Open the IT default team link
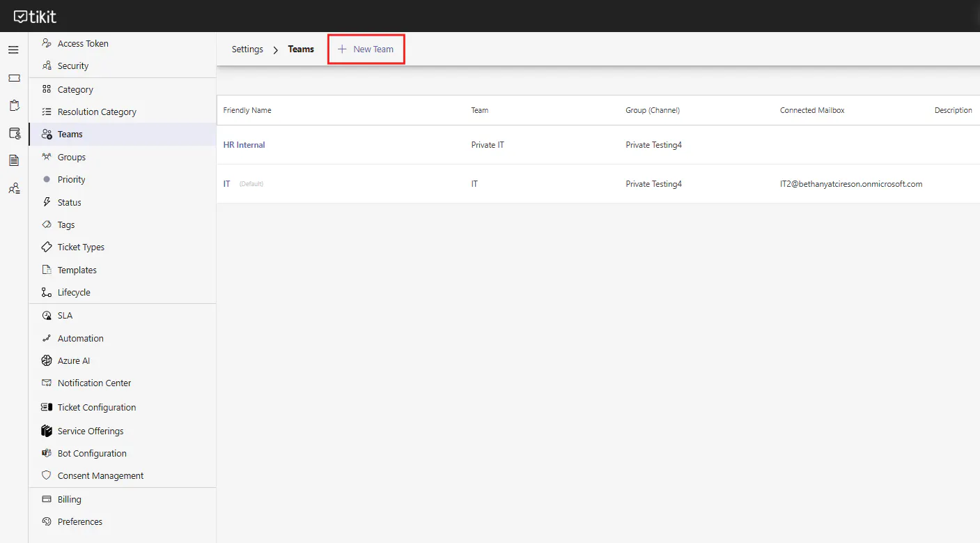The width and height of the screenshot is (980, 543). click(226, 184)
